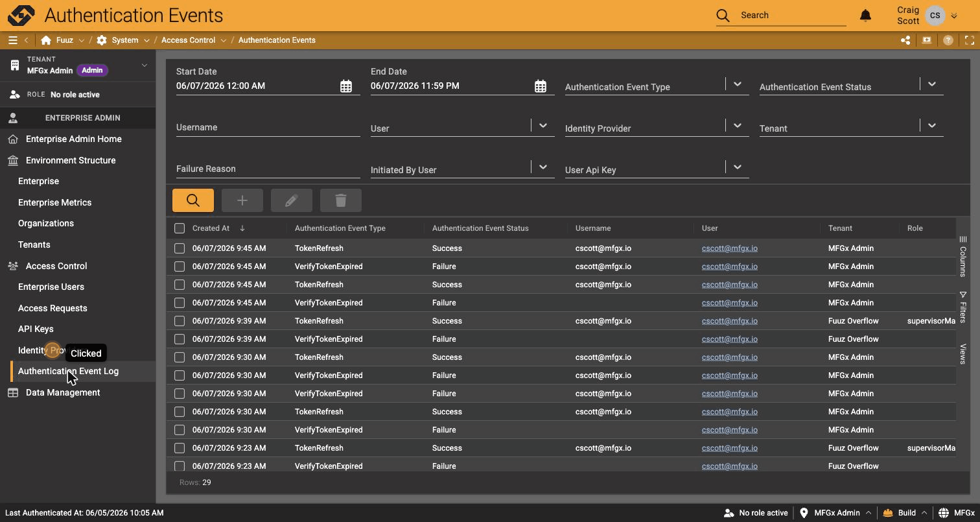Image resolution: width=980 pixels, height=522 pixels.
Task: Click Access Control breadcrumb
Action: coord(188,40)
